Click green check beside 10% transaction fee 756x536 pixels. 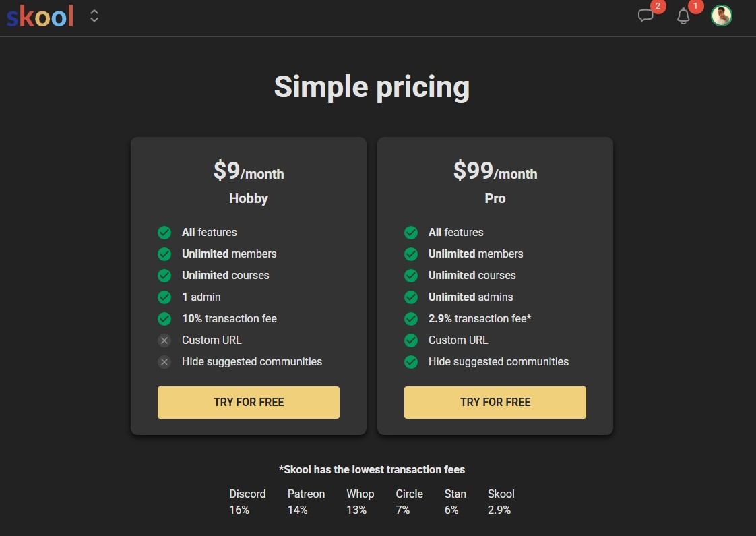(164, 319)
